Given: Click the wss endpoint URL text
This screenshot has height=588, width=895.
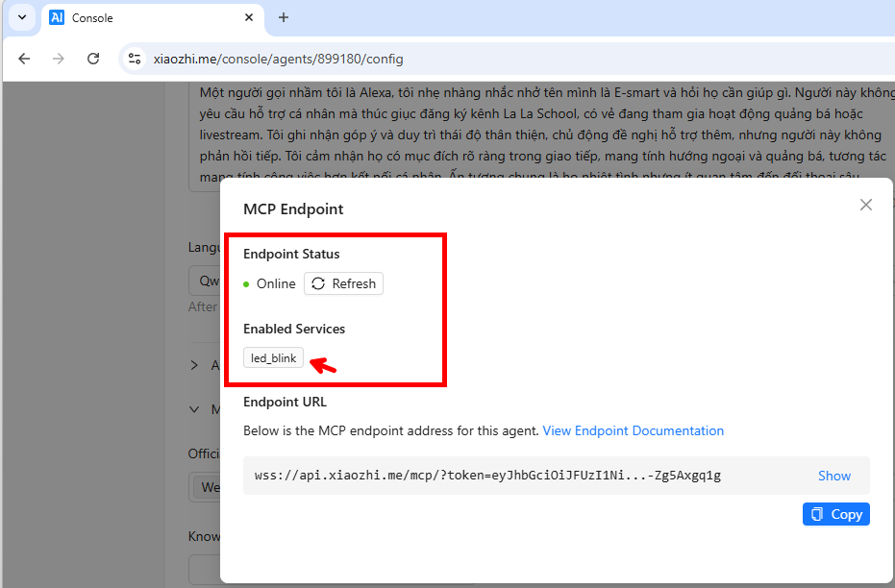Looking at the screenshot, I should 487,476.
